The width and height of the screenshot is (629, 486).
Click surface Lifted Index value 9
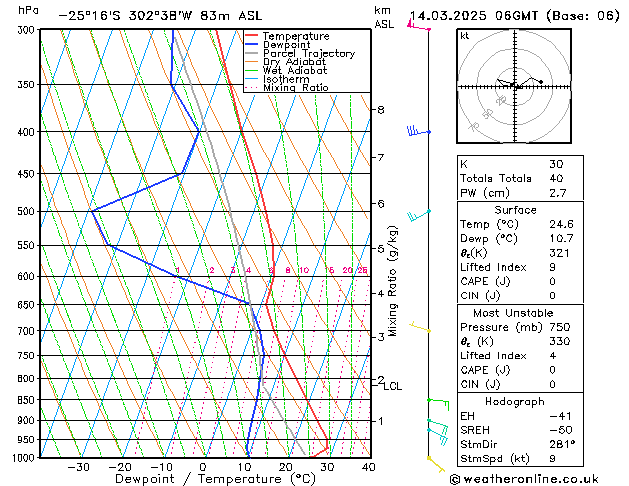click(552, 267)
